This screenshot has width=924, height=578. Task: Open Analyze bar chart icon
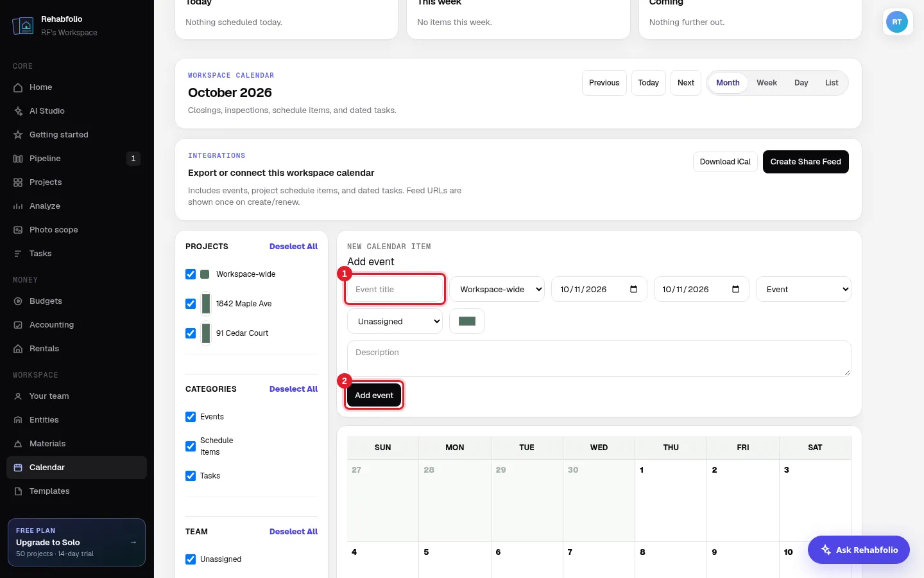pyautogui.click(x=18, y=206)
